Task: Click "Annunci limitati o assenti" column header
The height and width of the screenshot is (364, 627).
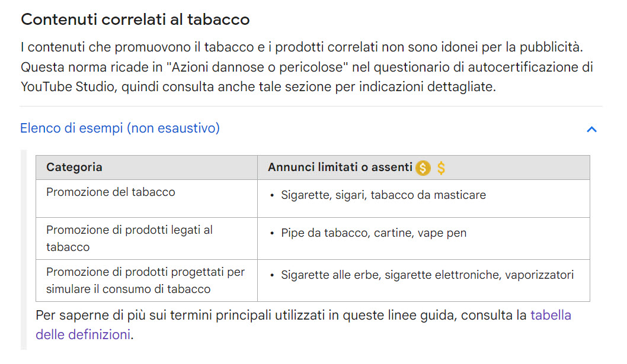Action: (424, 167)
